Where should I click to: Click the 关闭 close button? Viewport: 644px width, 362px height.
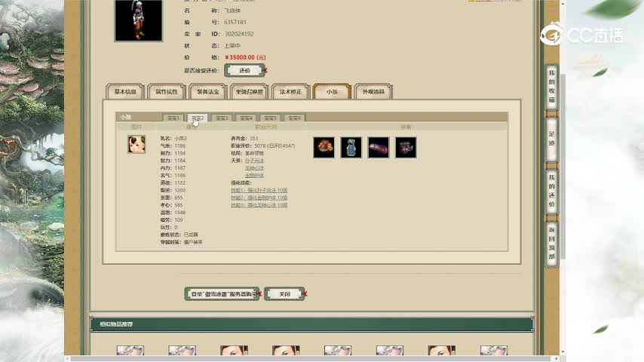[x=284, y=294]
